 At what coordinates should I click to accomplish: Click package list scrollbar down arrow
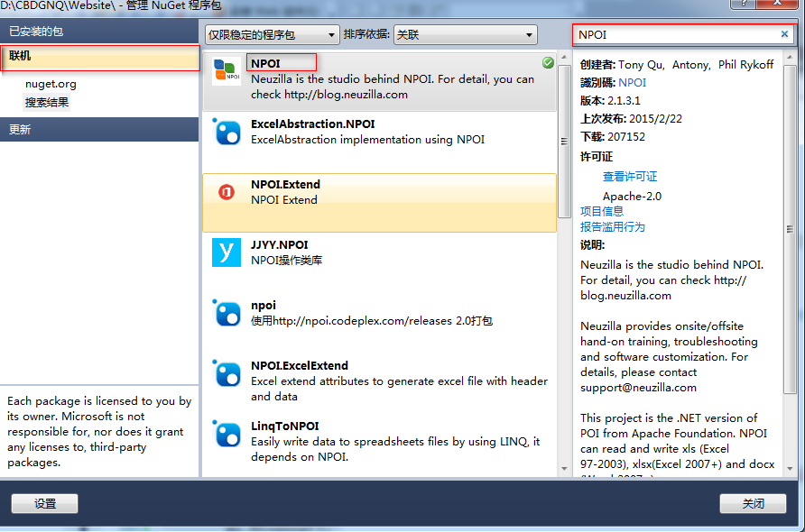(564, 468)
